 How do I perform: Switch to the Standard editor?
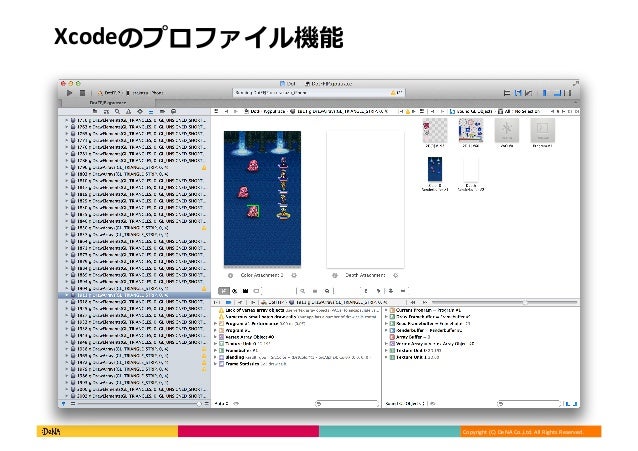507,93
